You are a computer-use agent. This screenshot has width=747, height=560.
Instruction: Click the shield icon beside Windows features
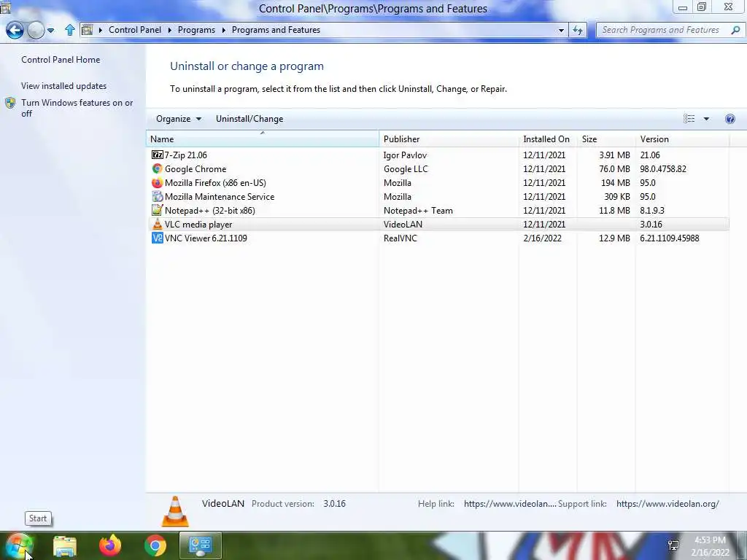(10, 103)
